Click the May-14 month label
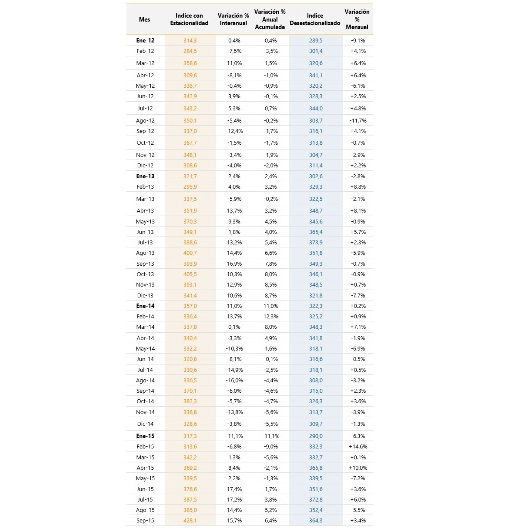530x530 pixels. coord(145,348)
